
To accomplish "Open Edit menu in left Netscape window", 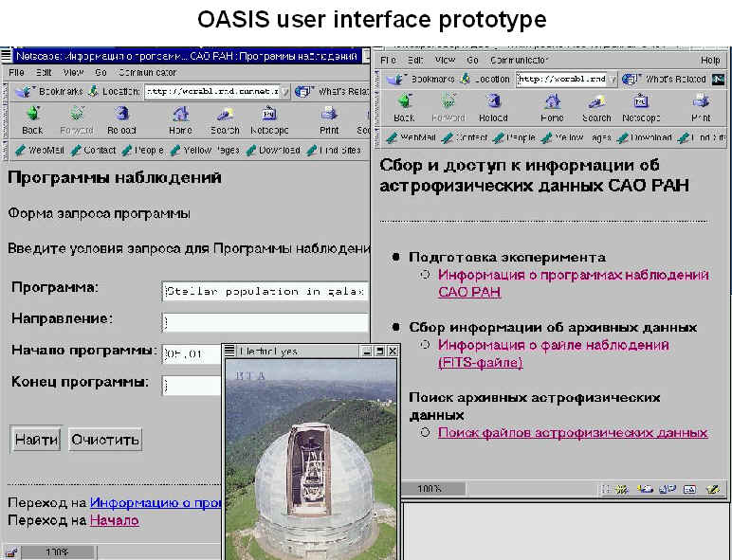I will click(44, 72).
